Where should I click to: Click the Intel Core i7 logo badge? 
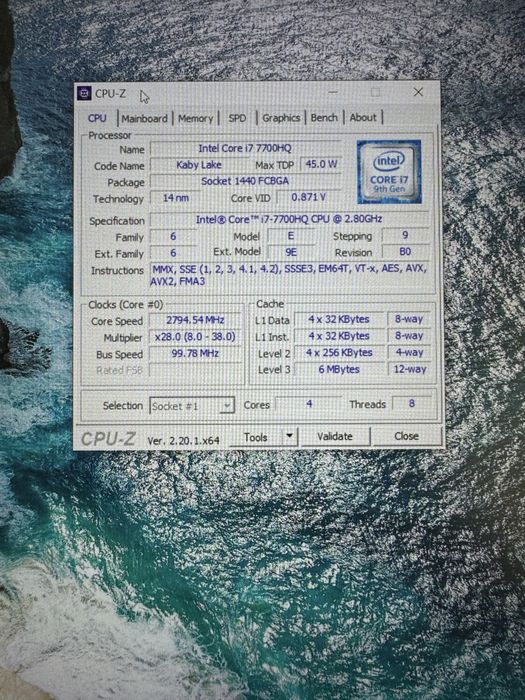coord(389,172)
